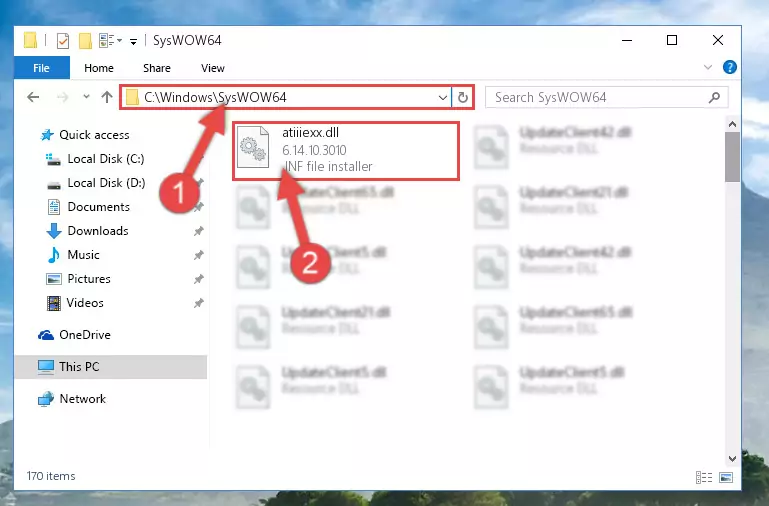
Task: Go forward with the Forward arrow
Action: 62,97
